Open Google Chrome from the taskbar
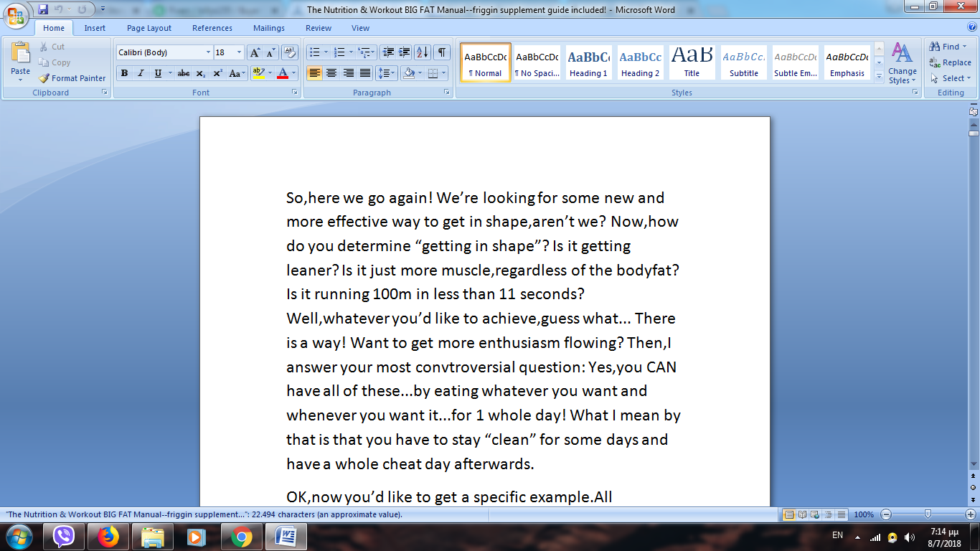The image size is (980, 551). pyautogui.click(x=241, y=536)
